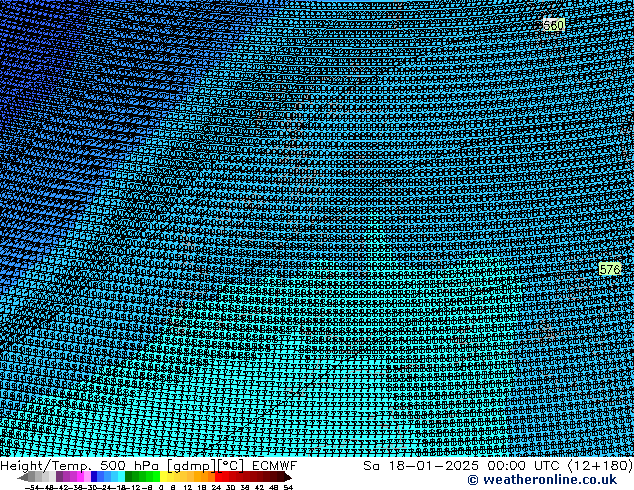
Task: Click the 54 value on legend scale
Action: pos(288,487)
